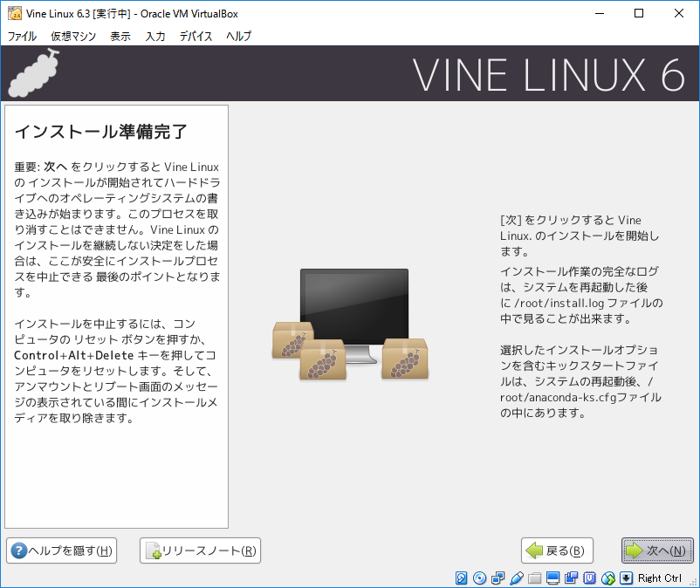This screenshot has height=588, width=700.
Task: Go back with the 戻る(B) button
Action: point(557,550)
